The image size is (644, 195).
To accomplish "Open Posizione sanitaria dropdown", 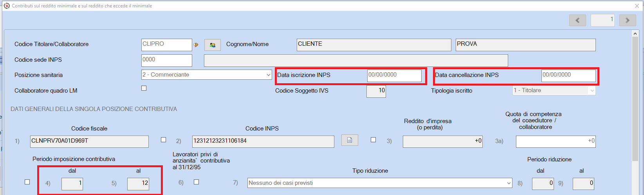I will click(x=207, y=75).
